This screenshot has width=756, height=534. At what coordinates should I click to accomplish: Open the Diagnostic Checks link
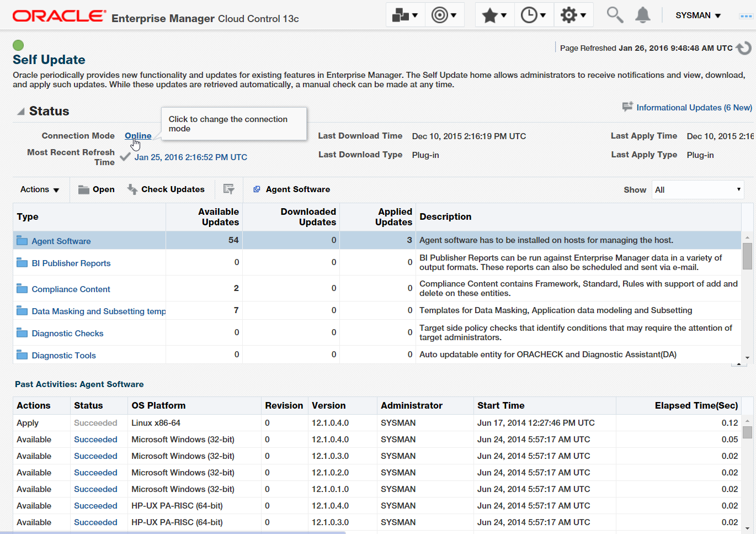pos(67,334)
